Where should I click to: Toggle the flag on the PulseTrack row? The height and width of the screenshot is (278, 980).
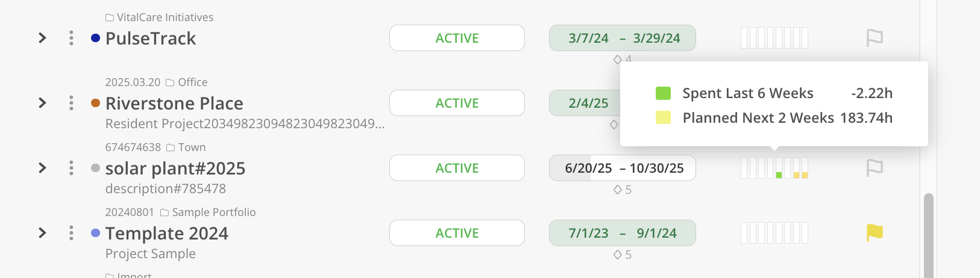tap(875, 38)
